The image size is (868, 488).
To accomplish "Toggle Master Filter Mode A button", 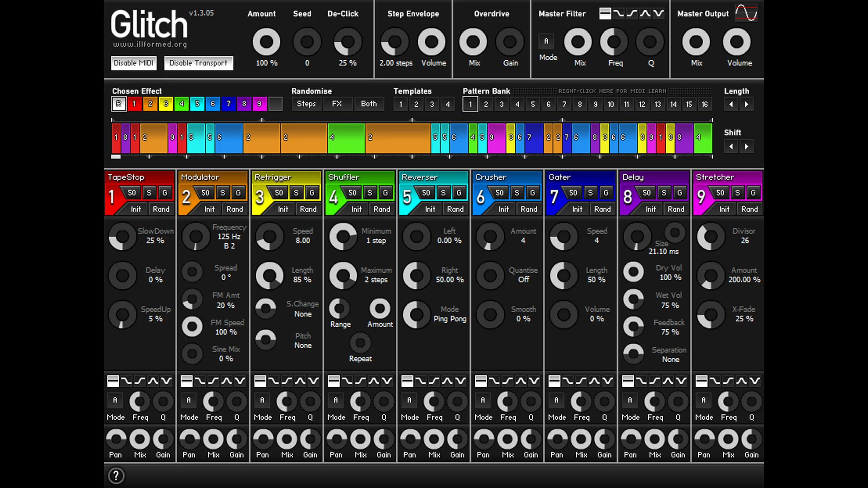I will click(546, 41).
